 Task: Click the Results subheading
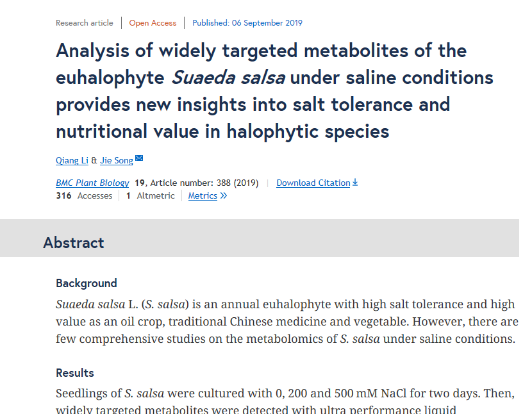(75, 373)
